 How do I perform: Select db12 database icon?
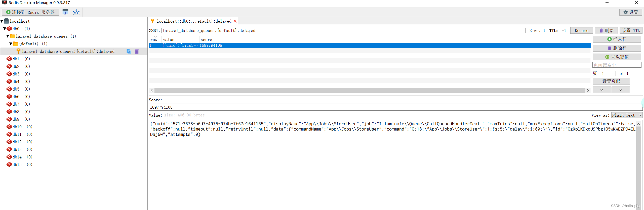pos(9,142)
